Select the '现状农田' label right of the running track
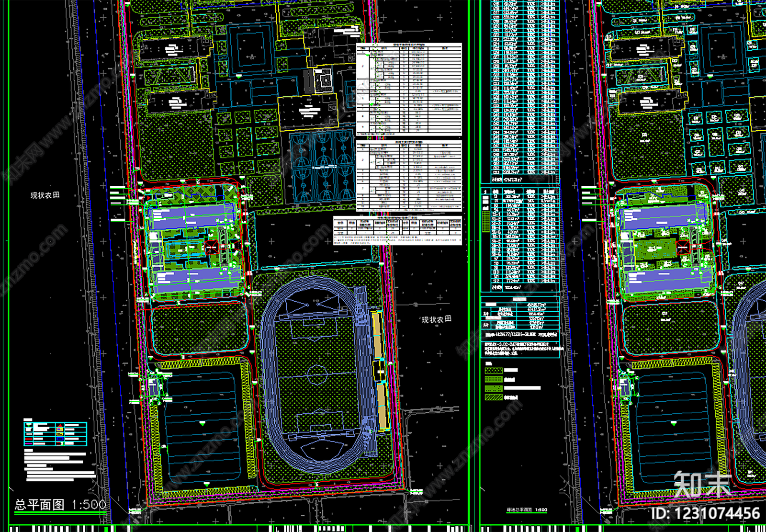 [436, 319]
